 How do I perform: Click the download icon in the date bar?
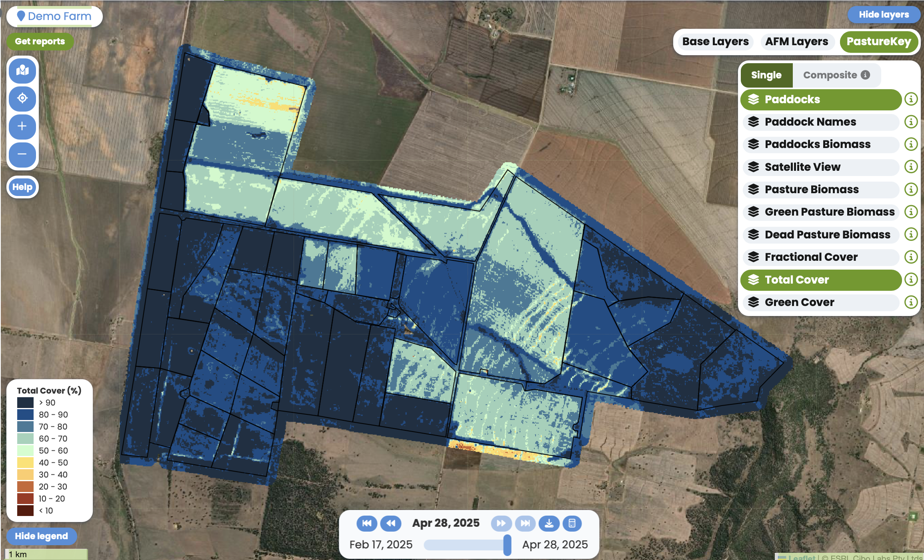click(x=549, y=523)
